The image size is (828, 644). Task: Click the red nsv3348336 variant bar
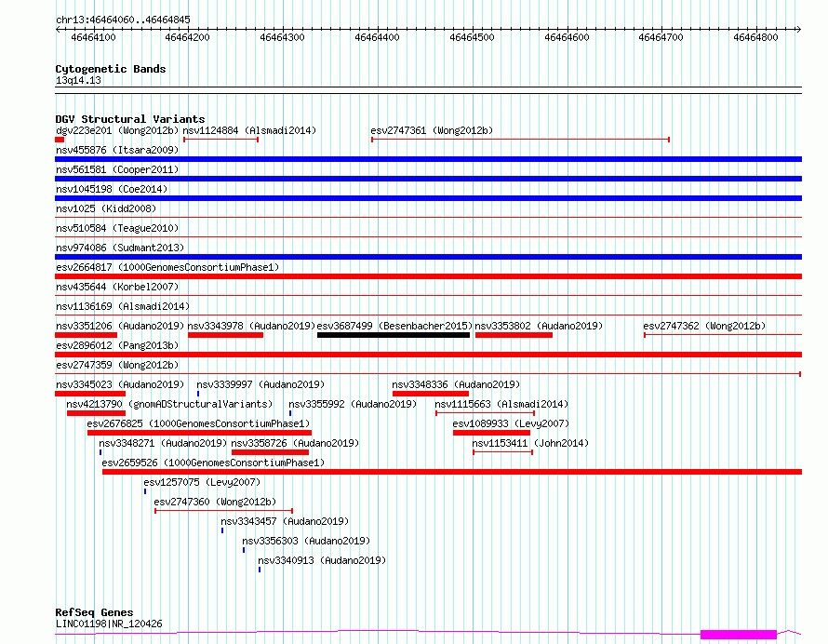point(431,394)
